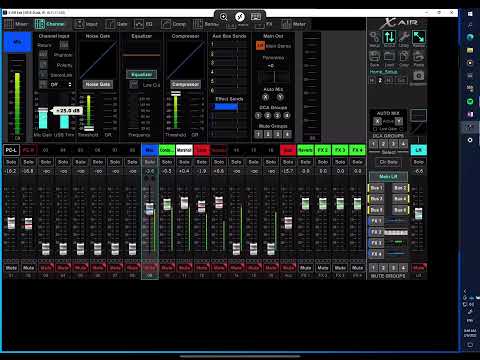Click the Mixer view faders icon
Viewport: 480px width, 360px height.
[x=9, y=24]
